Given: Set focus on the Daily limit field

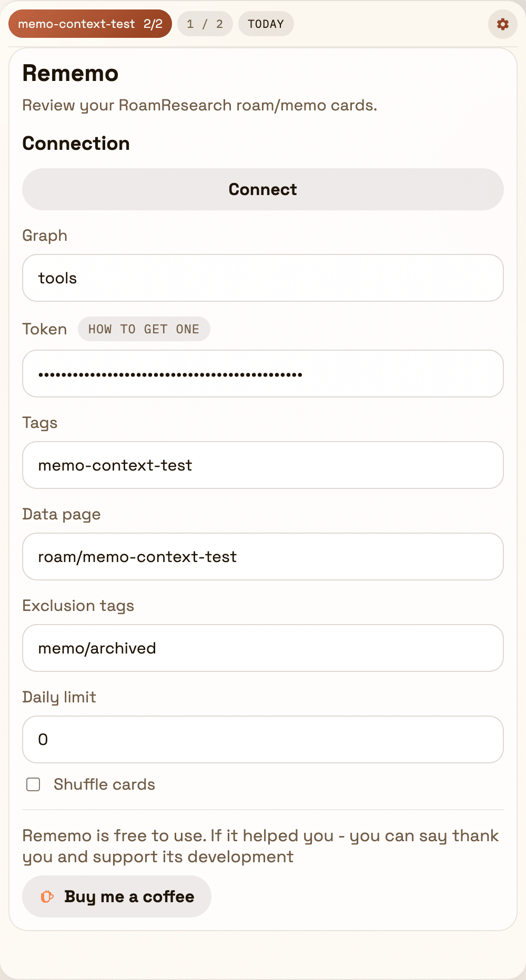Looking at the screenshot, I should (x=262, y=739).
